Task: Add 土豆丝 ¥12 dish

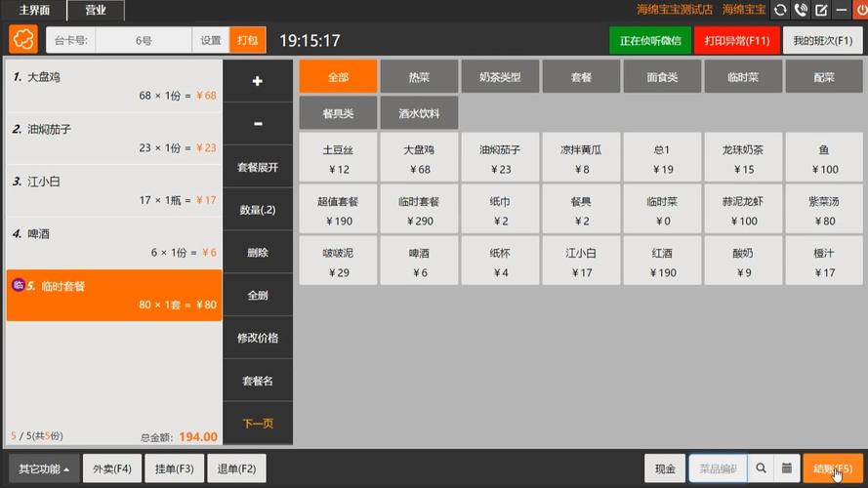Action: pos(338,158)
